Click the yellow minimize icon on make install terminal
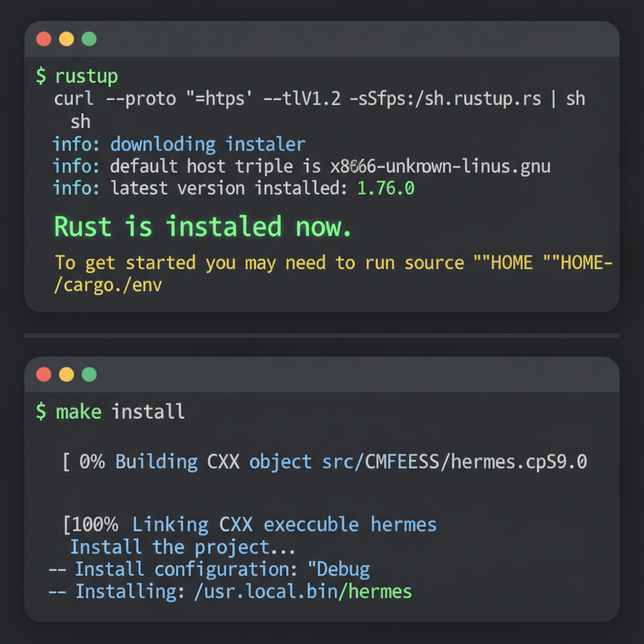 point(66,374)
